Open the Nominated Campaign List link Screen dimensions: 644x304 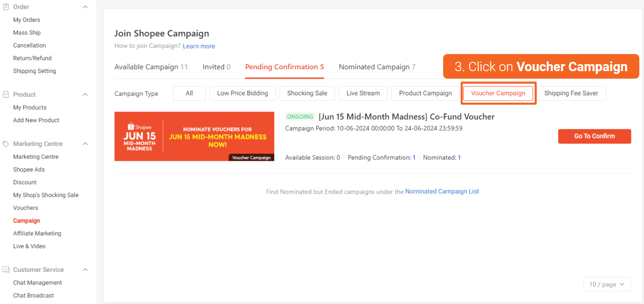pyautogui.click(x=442, y=192)
